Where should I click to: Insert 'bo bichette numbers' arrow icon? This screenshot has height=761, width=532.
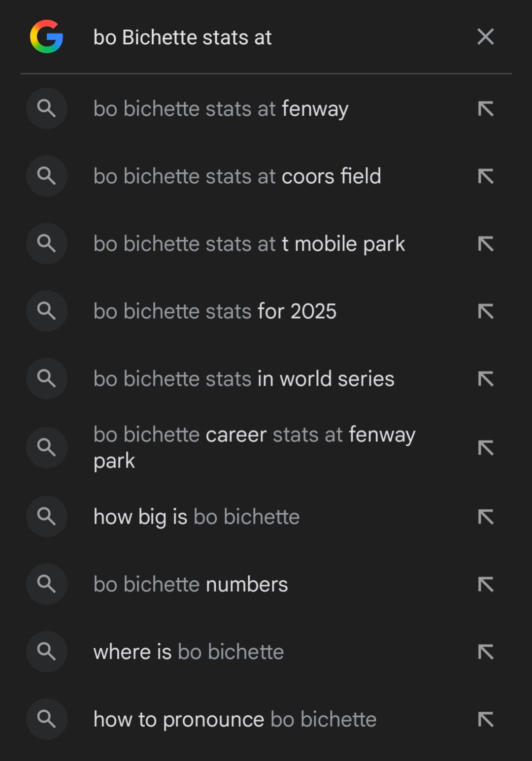(x=486, y=585)
